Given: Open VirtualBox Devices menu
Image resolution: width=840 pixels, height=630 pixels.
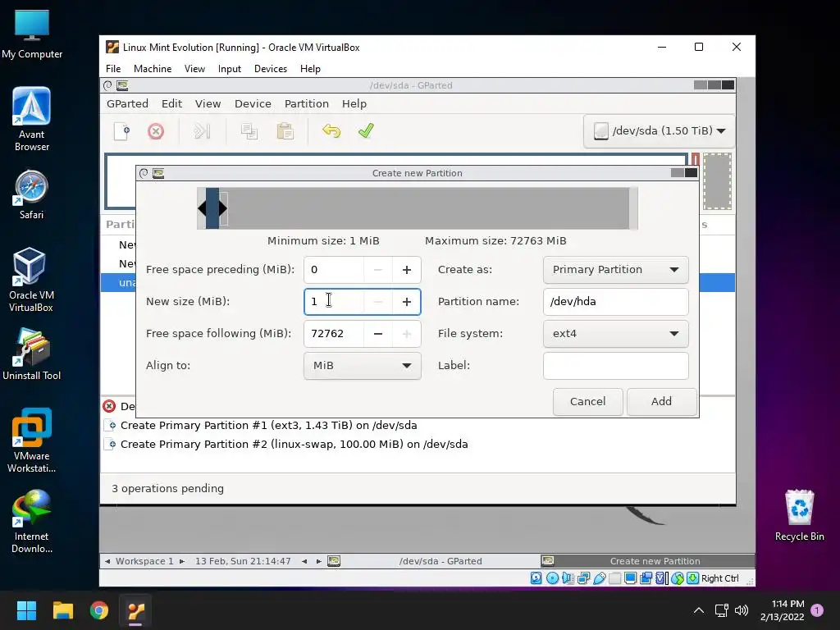Looking at the screenshot, I should pyautogui.click(x=271, y=69).
